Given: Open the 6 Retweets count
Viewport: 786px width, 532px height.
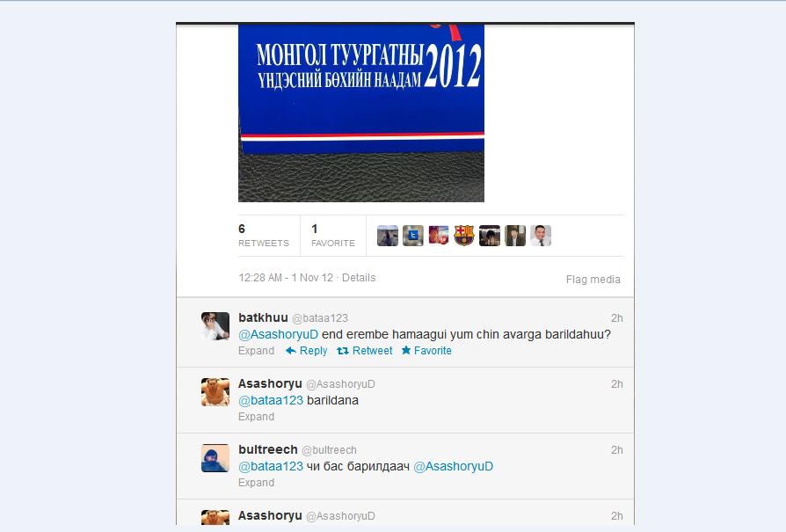Looking at the screenshot, I should [264, 236].
